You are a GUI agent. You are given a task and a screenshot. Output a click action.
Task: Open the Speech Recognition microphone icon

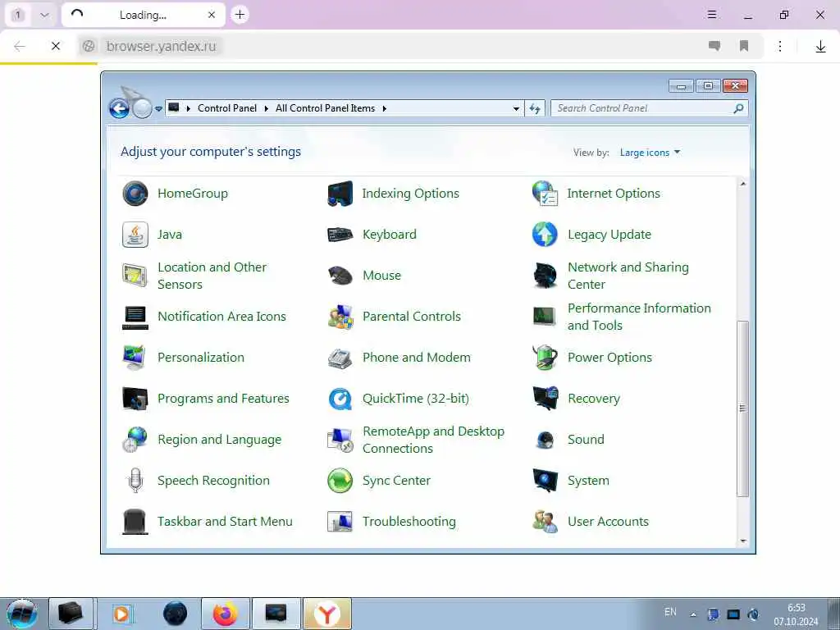click(135, 481)
